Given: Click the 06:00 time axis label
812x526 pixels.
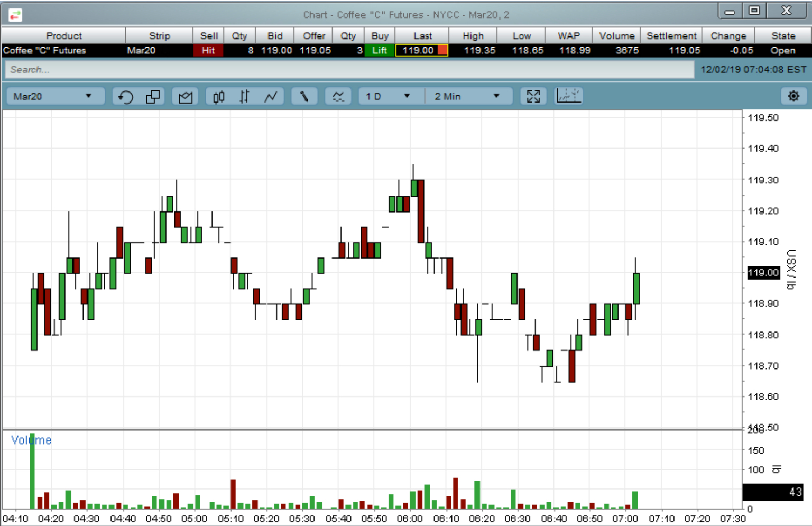Looking at the screenshot, I should pos(410,519).
